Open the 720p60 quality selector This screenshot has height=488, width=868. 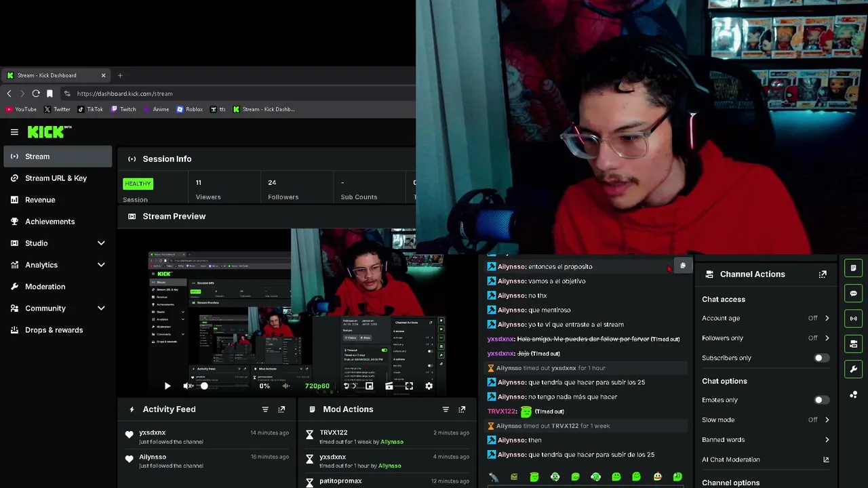pyautogui.click(x=317, y=386)
